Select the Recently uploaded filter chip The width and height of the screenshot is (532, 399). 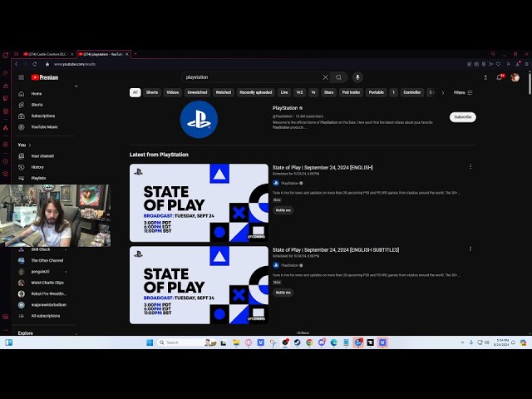pos(256,92)
